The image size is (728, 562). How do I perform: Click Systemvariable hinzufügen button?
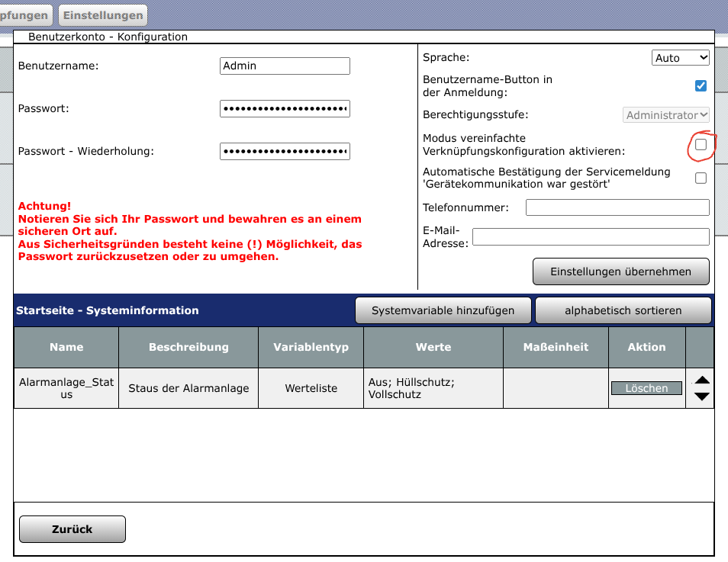click(x=443, y=310)
